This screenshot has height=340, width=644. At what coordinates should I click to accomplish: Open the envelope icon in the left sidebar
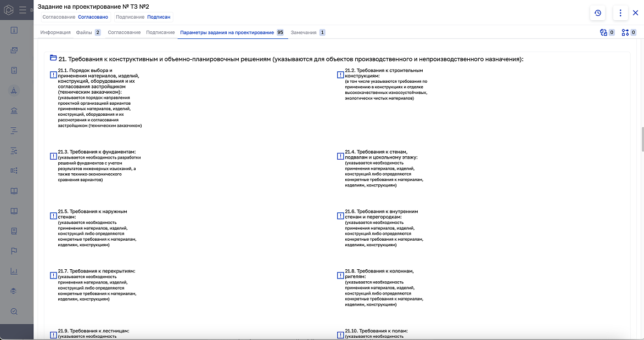coord(14,49)
